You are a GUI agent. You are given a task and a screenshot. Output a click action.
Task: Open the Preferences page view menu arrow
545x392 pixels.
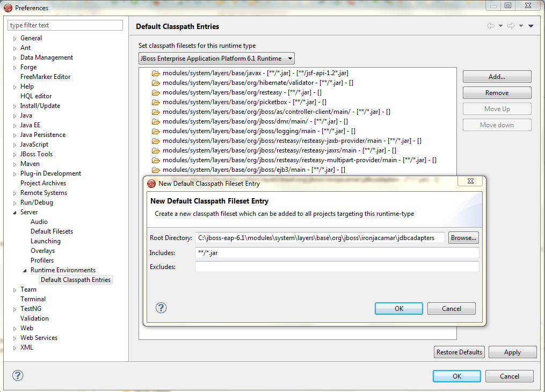(x=531, y=26)
